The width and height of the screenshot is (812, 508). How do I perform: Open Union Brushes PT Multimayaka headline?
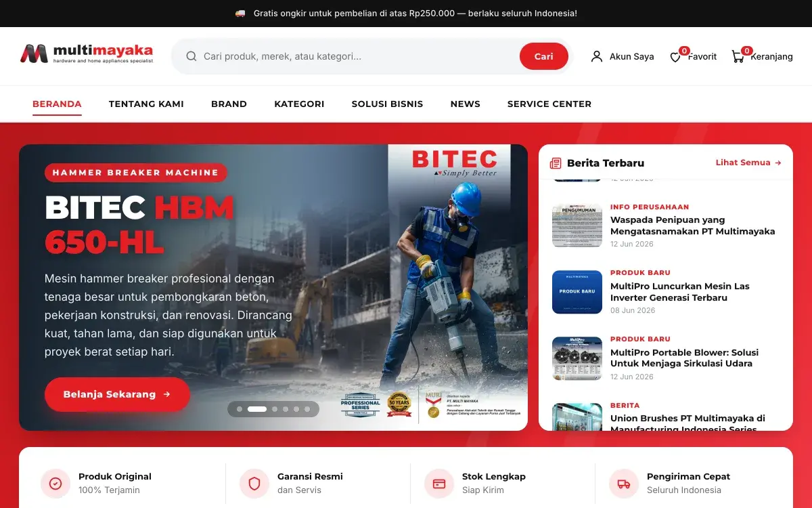[x=687, y=422]
